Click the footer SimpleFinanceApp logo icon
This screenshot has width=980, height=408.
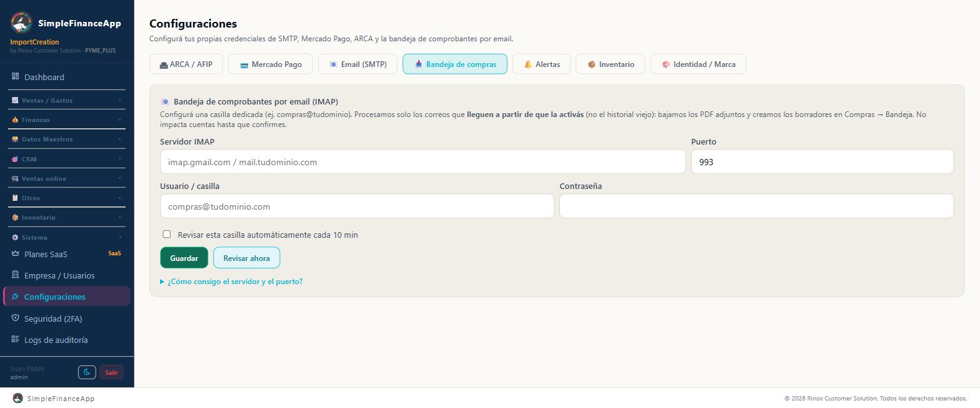18,398
